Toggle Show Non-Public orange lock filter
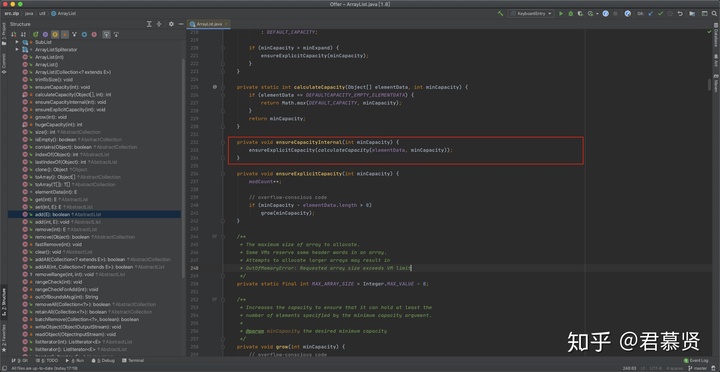 [65, 34]
